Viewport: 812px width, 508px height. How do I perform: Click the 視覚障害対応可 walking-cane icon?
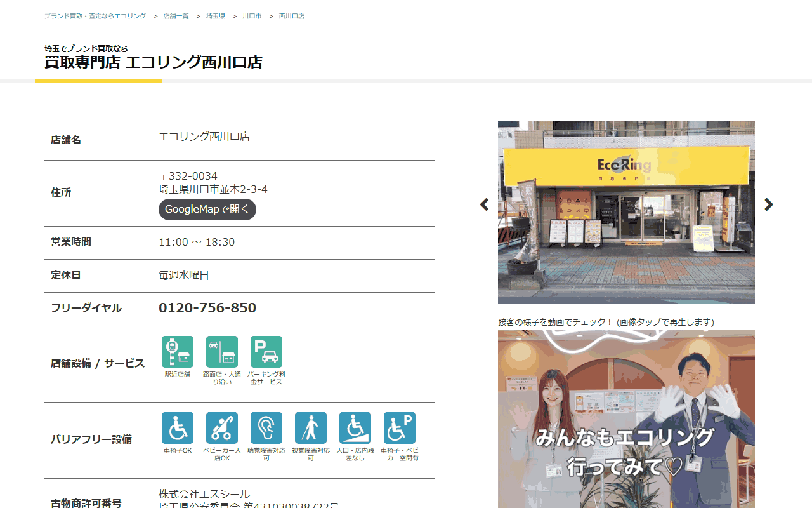[311, 428]
